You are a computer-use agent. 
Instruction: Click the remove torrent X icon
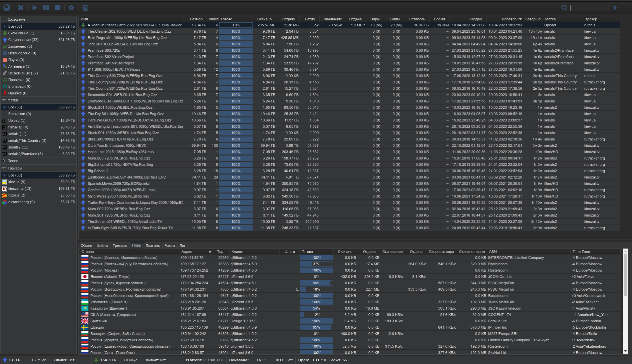[21, 7]
